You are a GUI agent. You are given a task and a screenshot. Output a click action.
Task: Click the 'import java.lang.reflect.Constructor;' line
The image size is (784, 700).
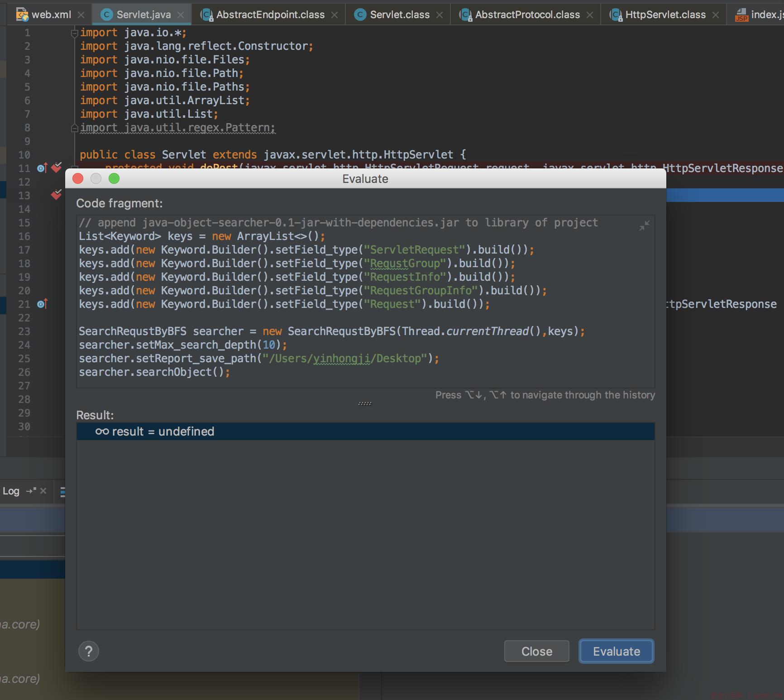(x=196, y=46)
